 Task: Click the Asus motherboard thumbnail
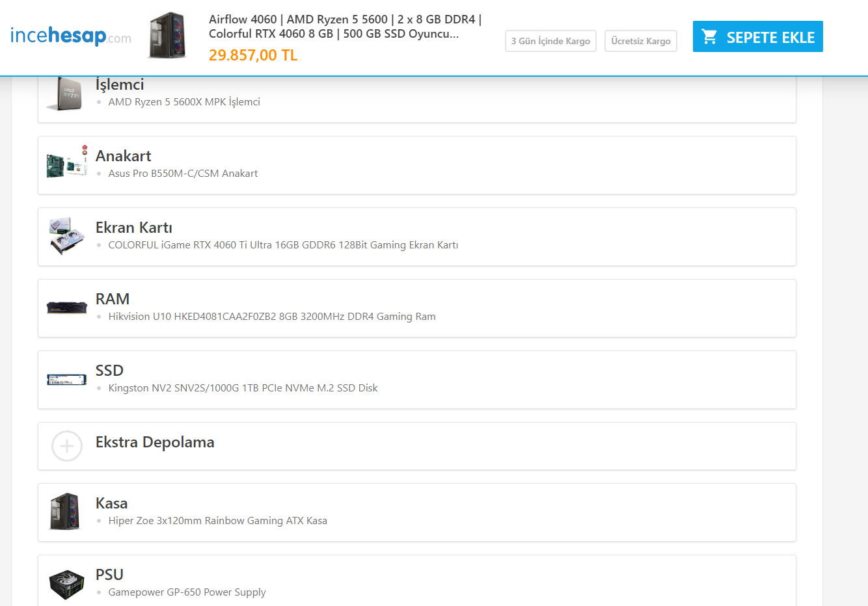coord(67,163)
